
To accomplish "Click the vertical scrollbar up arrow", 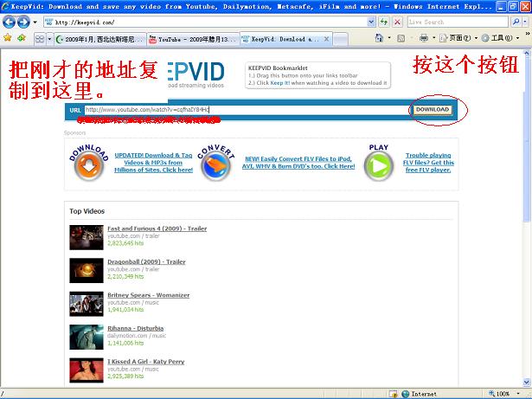I will point(527,53).
